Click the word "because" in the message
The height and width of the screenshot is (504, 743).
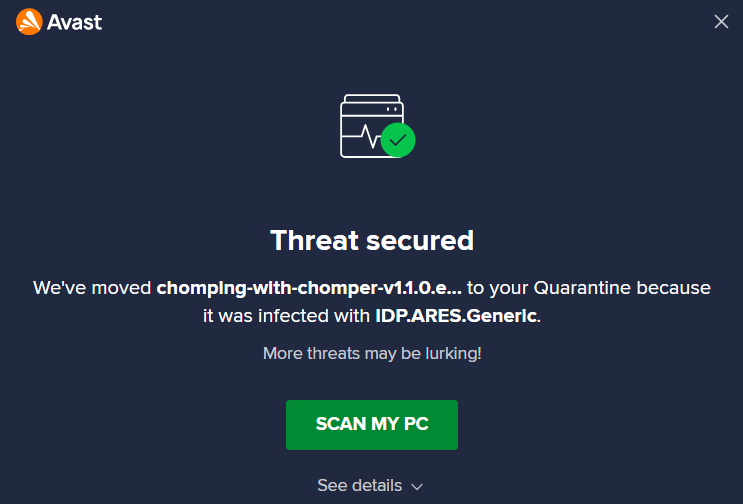[675, 288]
